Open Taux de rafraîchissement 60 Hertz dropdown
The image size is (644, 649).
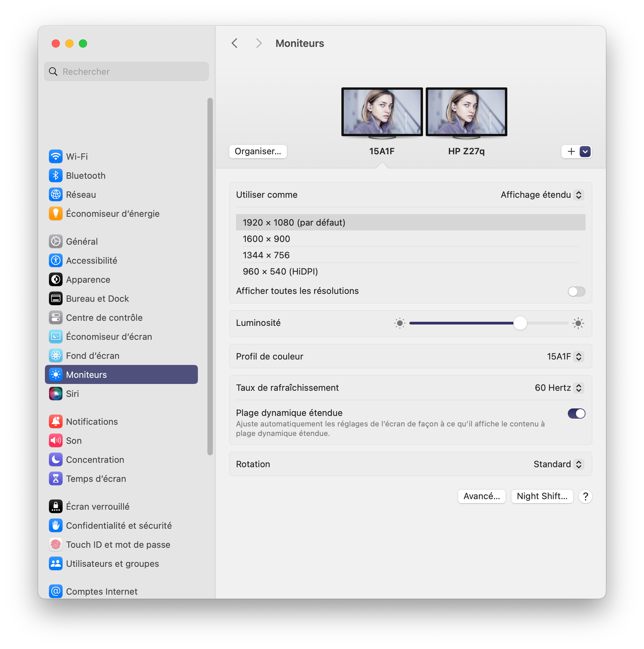pyautogui.click(x=559, y=388)
